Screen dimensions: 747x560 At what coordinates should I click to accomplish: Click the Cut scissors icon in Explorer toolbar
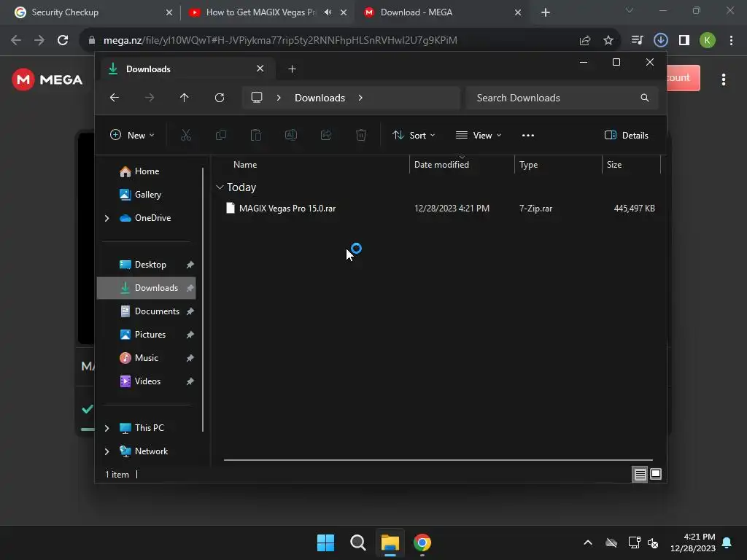[186, 135]
